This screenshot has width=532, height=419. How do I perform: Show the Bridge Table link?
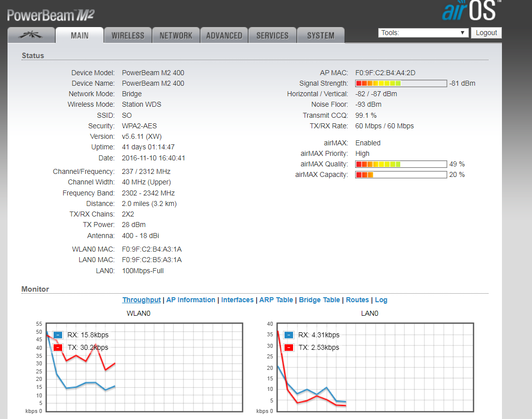(x=319, y=300)
